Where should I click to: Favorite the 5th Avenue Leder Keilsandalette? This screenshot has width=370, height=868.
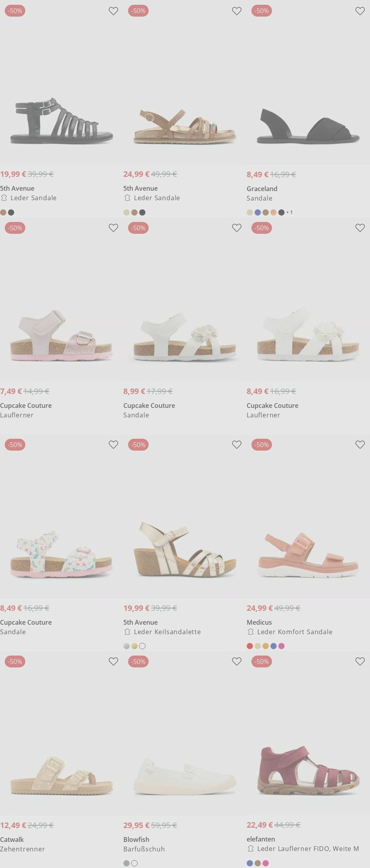pos(237,445)
